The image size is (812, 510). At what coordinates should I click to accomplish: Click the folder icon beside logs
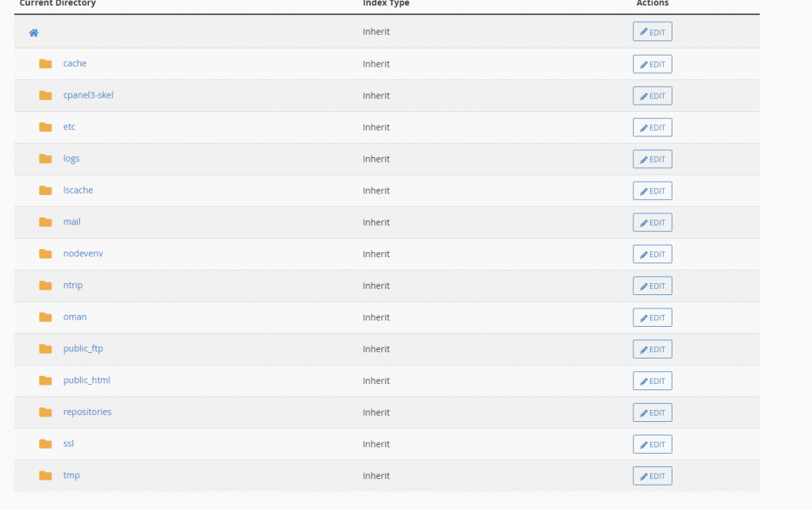pos(45,159)
